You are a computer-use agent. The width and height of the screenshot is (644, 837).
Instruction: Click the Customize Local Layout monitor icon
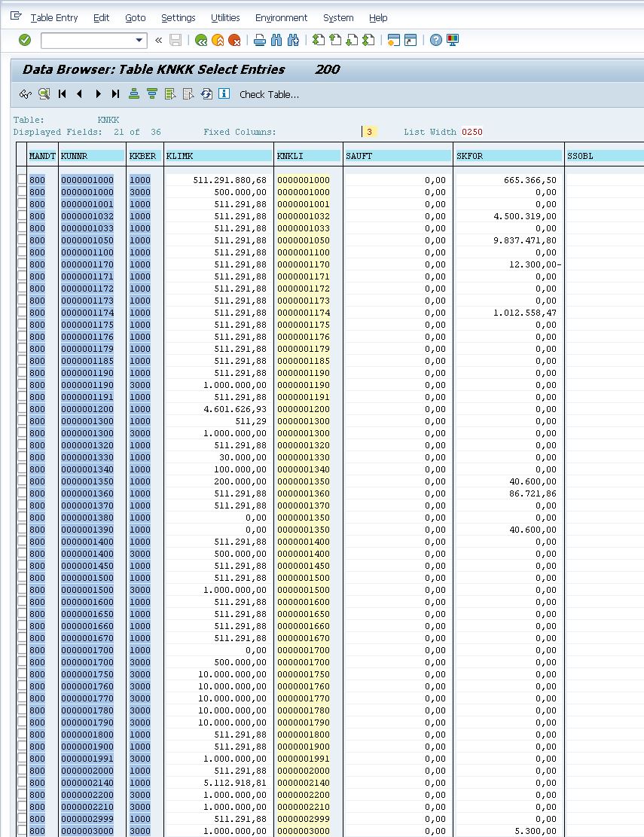[453, 40]
